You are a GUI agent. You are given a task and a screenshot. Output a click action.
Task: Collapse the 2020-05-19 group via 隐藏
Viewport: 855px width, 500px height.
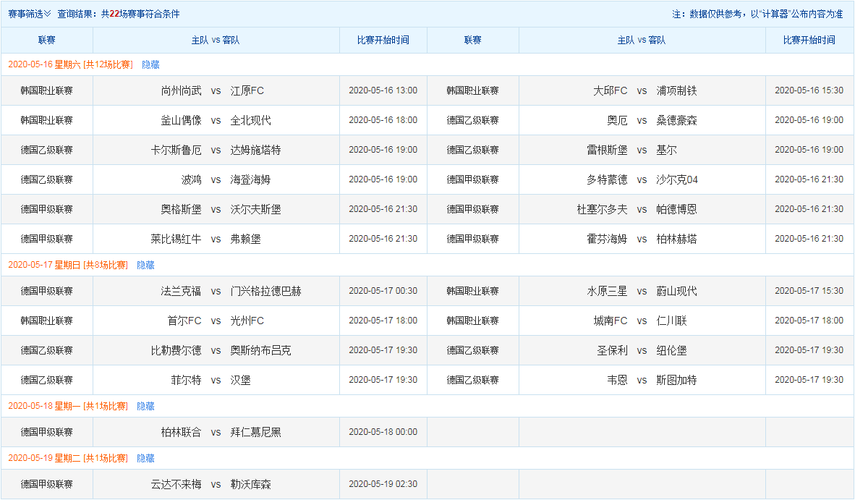coord(145,457)
